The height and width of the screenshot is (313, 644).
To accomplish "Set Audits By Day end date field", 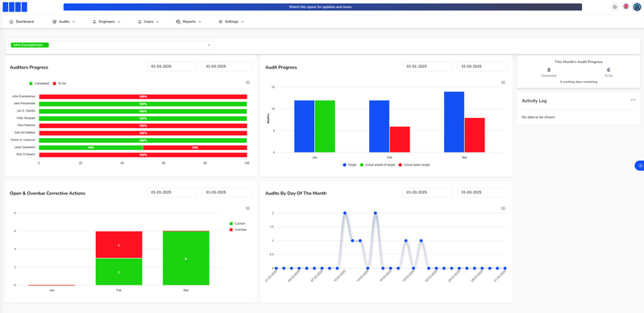I will [x=482, y=193].
